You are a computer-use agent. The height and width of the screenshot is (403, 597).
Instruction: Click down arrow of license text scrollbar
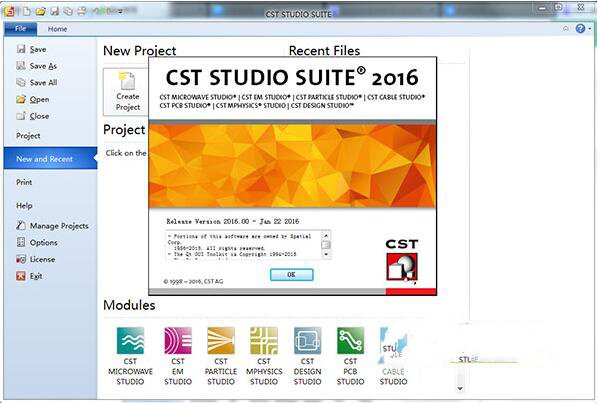[x=326, y=254]
